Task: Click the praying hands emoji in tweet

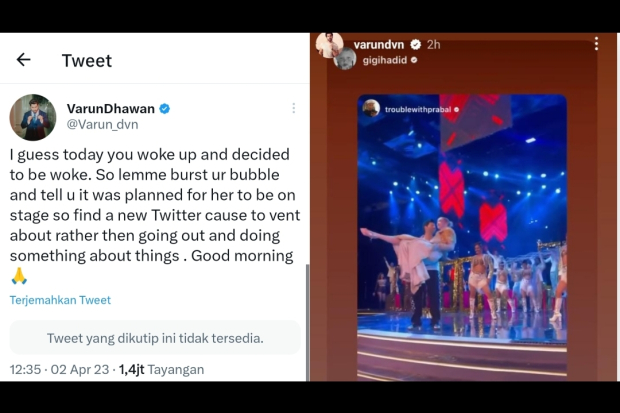Action: [x=19, y=276]
